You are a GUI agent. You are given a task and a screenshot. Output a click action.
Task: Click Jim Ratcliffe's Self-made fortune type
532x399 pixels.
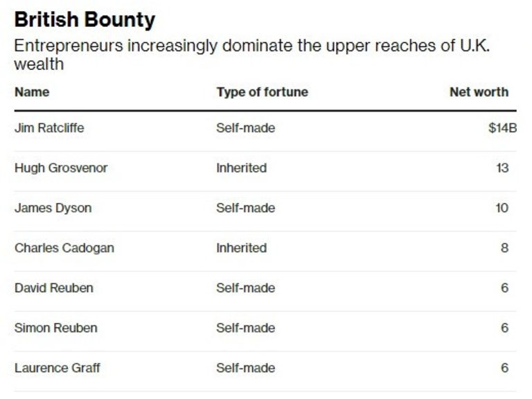pyautogui.click(x=245, y=128)
